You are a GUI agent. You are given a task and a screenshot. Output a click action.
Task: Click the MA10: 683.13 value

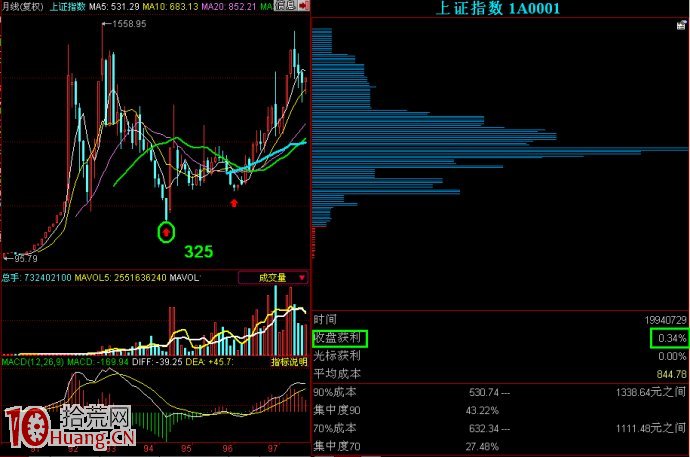(170, 7)
